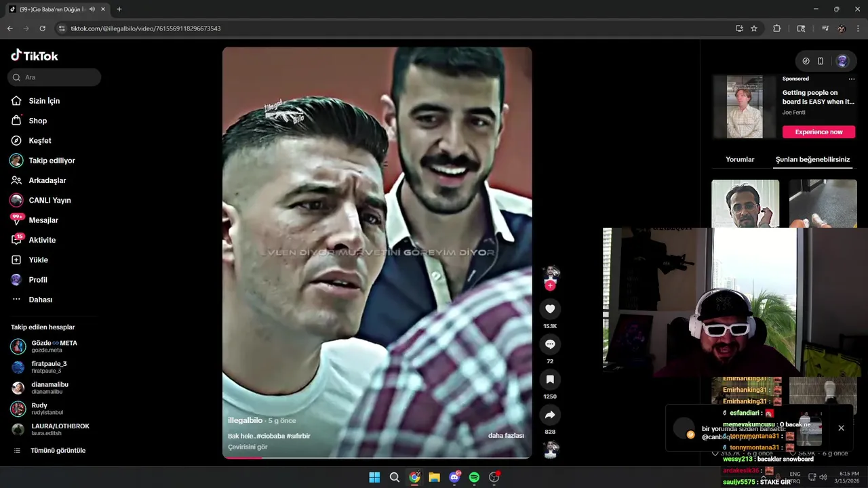Open the Sizin İçin home feed
The height and width of the screenshot is (488, 868).
coord(44,101)
